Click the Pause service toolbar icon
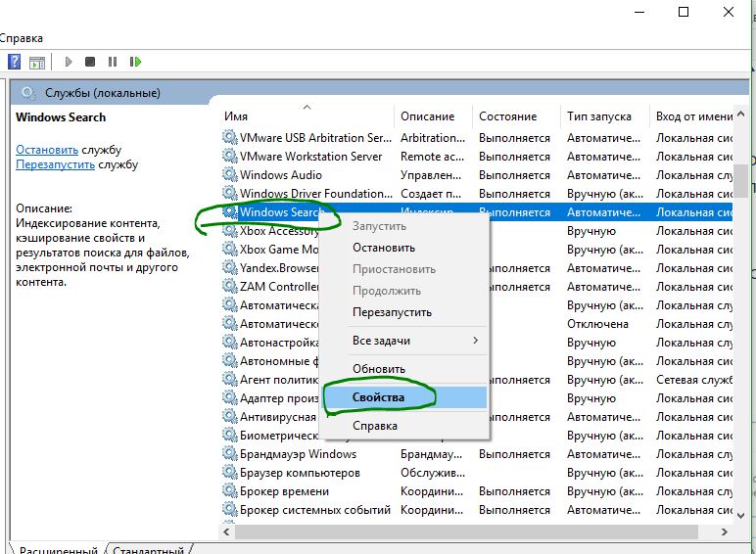The height and width of the screenshot is (554, 756). click(113, 62)
